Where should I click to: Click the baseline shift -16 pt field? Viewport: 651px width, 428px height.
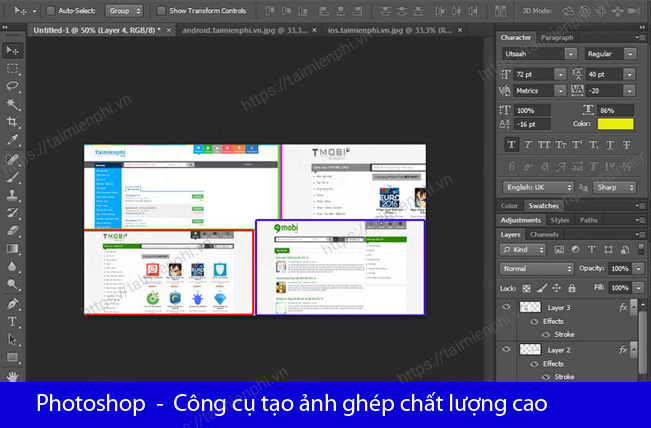(x=533, y=125)
